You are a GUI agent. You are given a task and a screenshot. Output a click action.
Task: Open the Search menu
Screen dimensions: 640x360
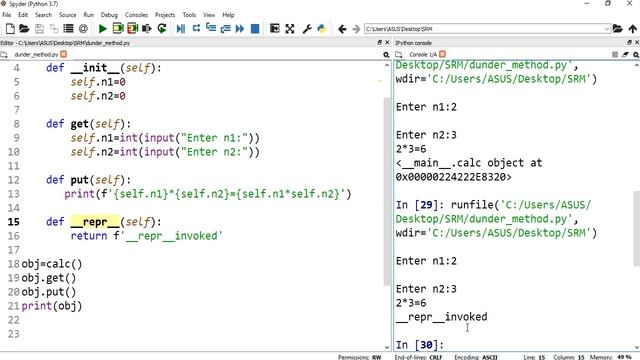click(x=43, y=15)
